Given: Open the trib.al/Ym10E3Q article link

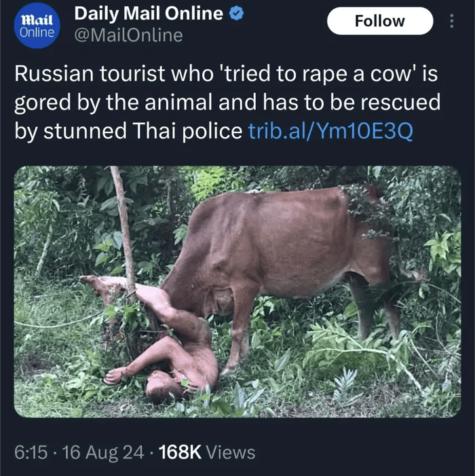Looking at the screenshot, I should click(330, 131).
